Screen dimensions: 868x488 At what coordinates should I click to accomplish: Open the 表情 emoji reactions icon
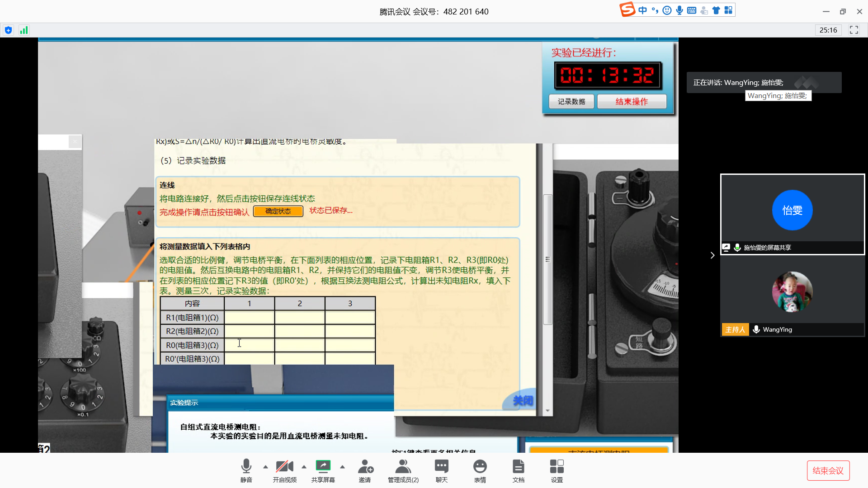480,466
